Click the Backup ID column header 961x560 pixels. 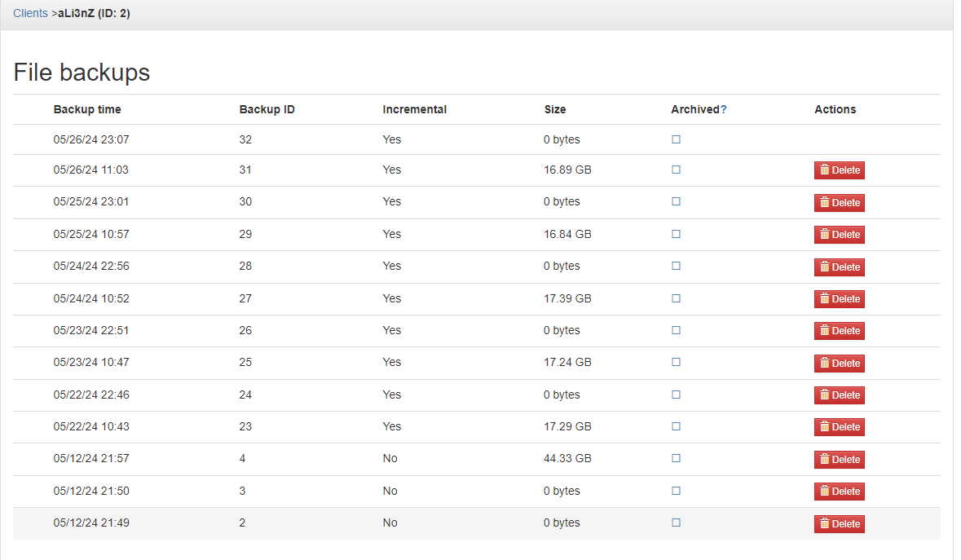click(x=267, y=110)
